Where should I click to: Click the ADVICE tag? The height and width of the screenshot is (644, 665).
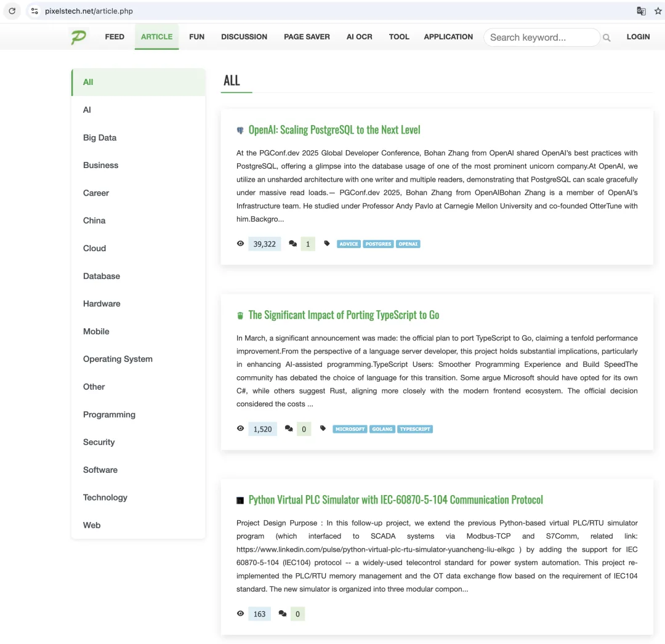point(349,244)
